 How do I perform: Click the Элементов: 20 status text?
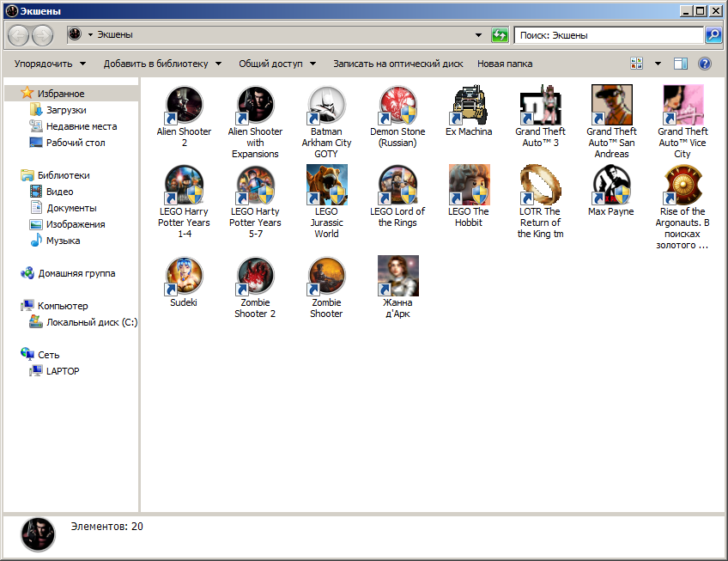[106, 527]
